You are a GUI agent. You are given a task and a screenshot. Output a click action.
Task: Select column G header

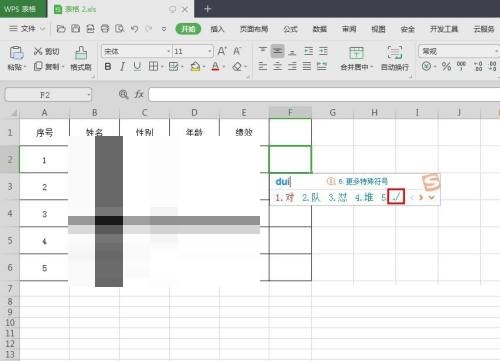click(x=332, y=113)
